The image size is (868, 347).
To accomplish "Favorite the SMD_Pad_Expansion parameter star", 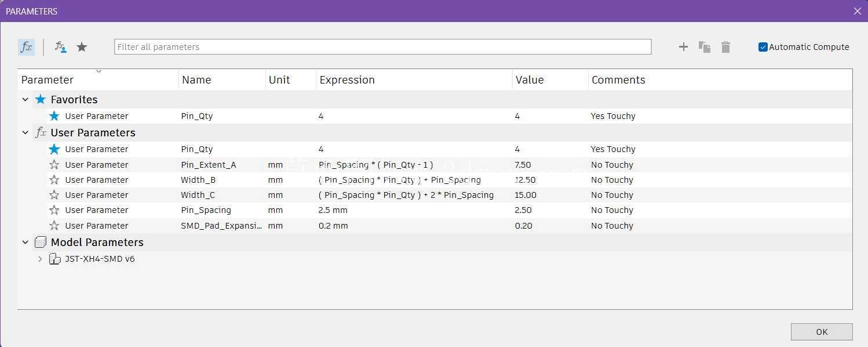I will click(54, 226).
